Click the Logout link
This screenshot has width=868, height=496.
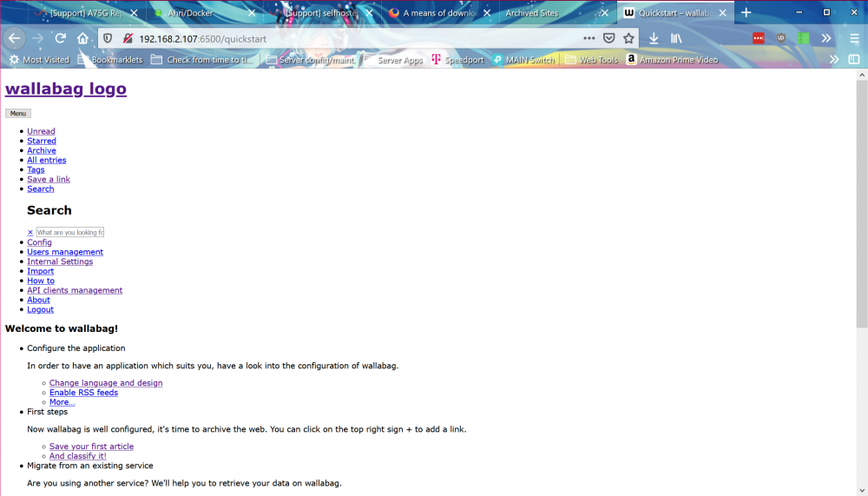[41, 309]
